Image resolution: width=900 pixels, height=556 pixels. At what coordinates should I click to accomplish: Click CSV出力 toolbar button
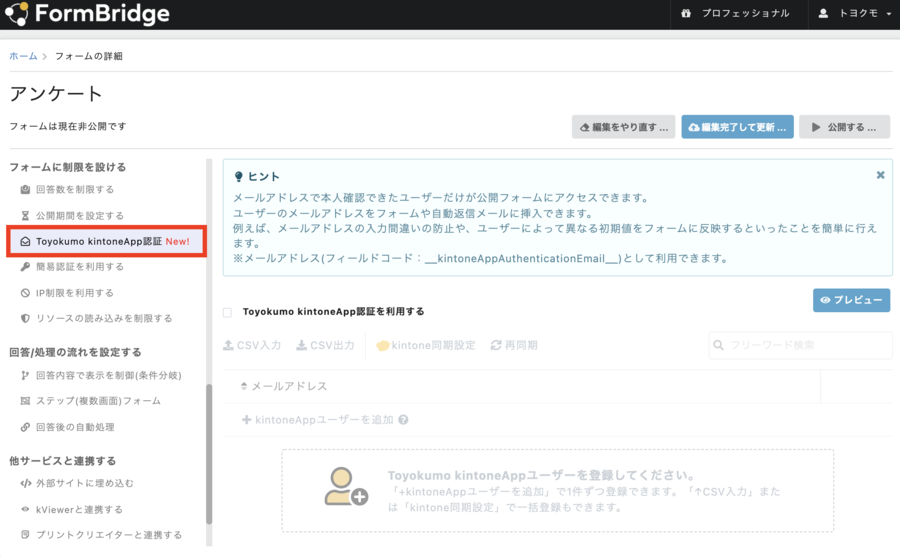(325, 345)
